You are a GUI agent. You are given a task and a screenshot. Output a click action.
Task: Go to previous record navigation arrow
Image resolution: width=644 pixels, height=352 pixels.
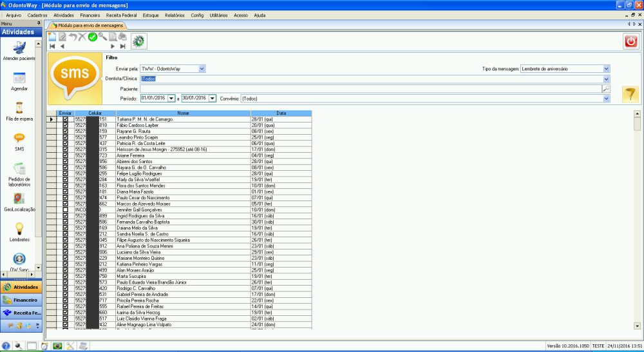[x=62, y=46]
